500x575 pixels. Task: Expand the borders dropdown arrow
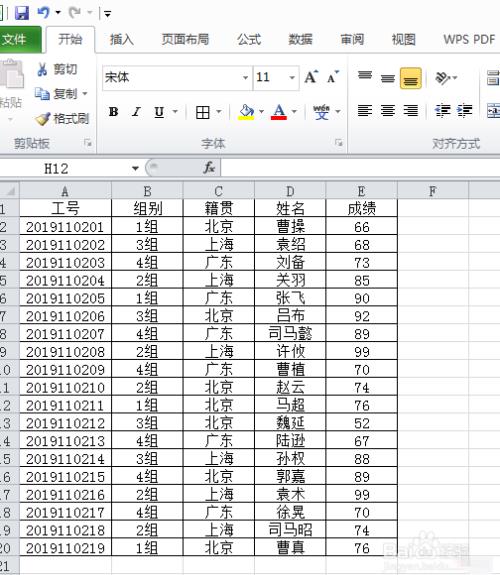pos(219,111)
